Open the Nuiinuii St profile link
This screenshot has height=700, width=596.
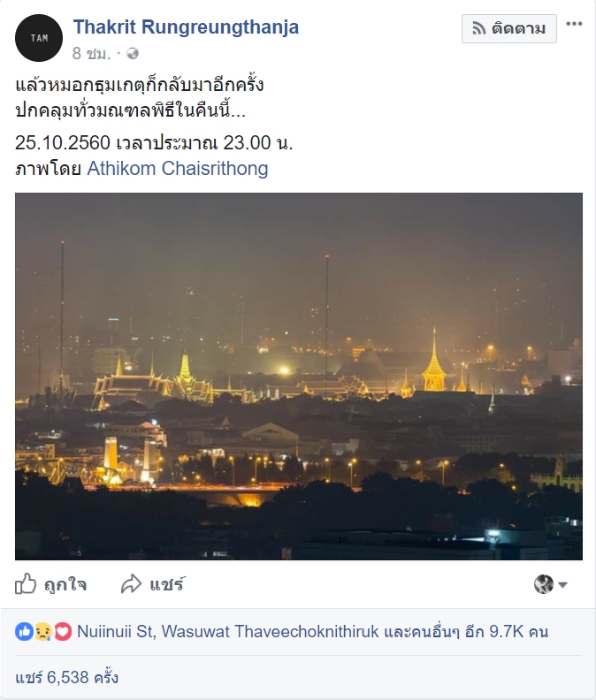point(115,632)
